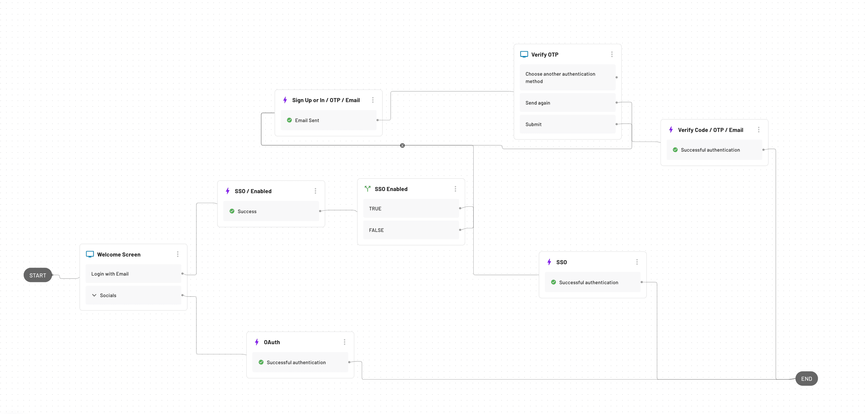Open Sign Up or In / OTP / Email menu

coord(373,100)
